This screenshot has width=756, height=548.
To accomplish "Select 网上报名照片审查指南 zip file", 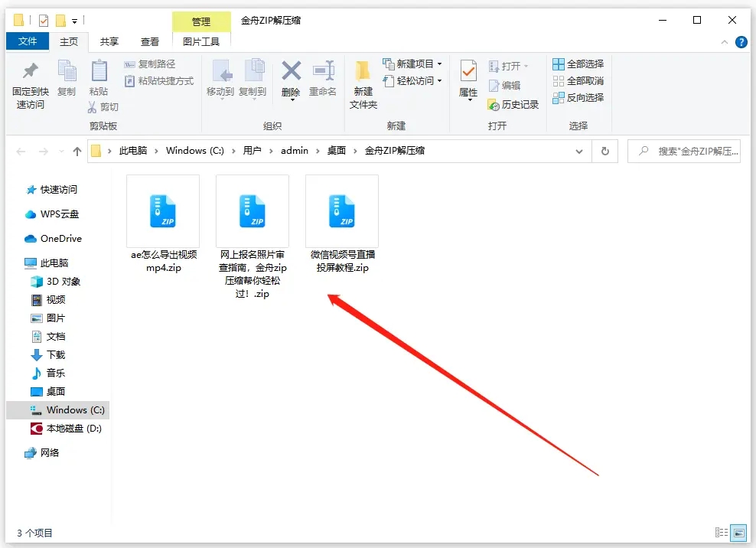I will point(253,237).
